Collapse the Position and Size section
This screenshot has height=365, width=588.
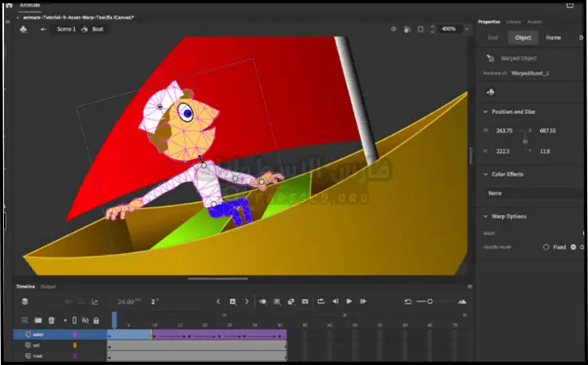click(x=486, y=112)
